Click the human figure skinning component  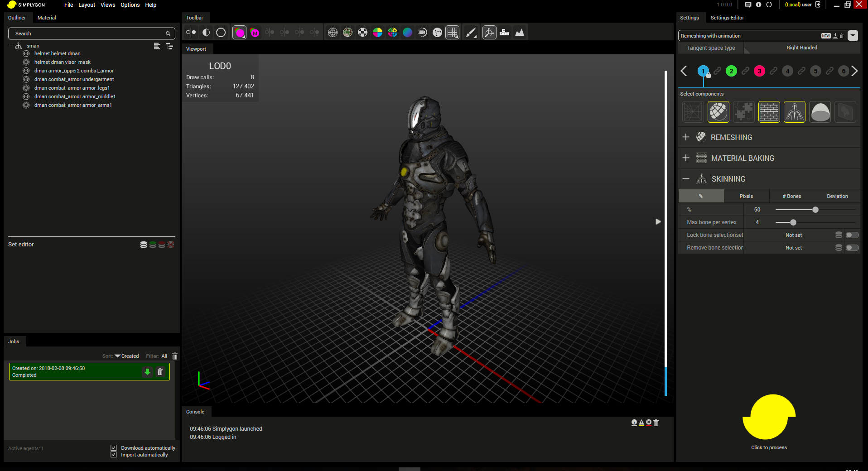[x=794, y=112]
